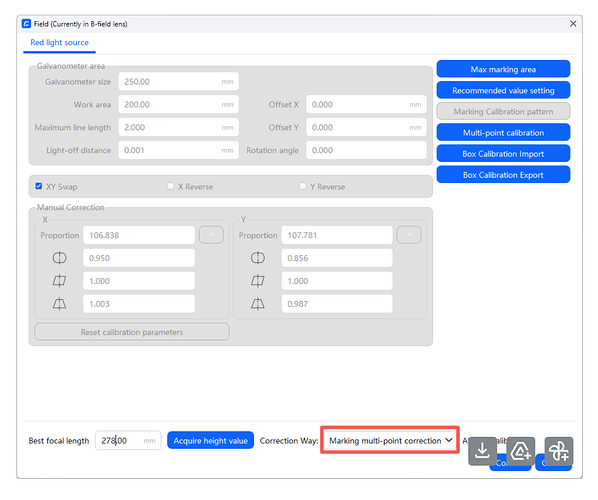
Task: Click Box Calibration Export button
Action: coord(503,175)
